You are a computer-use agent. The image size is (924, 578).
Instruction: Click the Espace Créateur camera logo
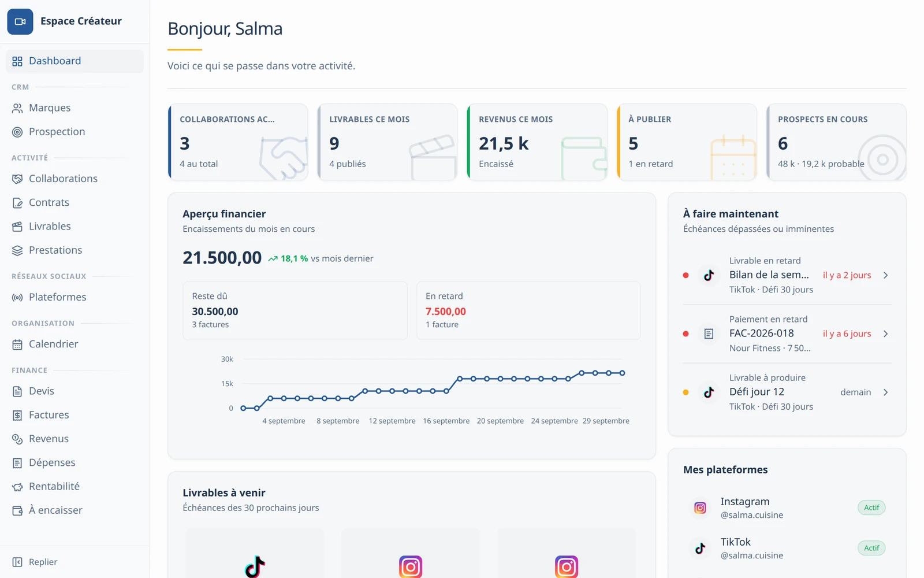[x=20, y=21]
